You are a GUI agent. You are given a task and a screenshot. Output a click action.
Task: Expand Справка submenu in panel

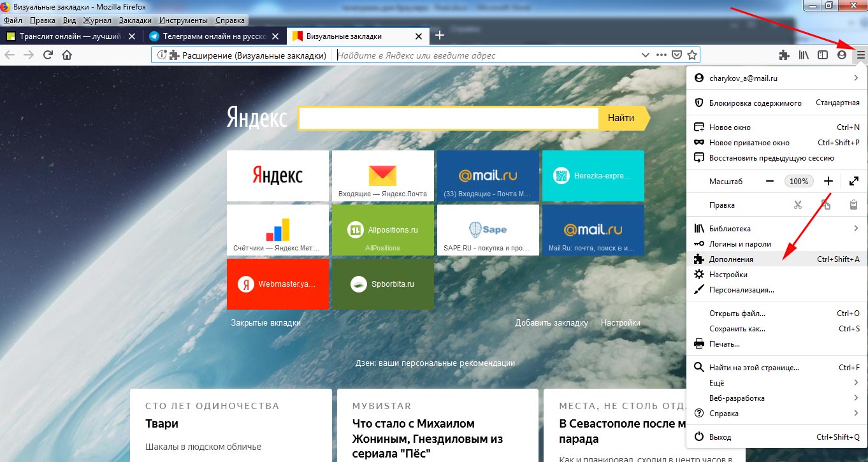point(776,414)
